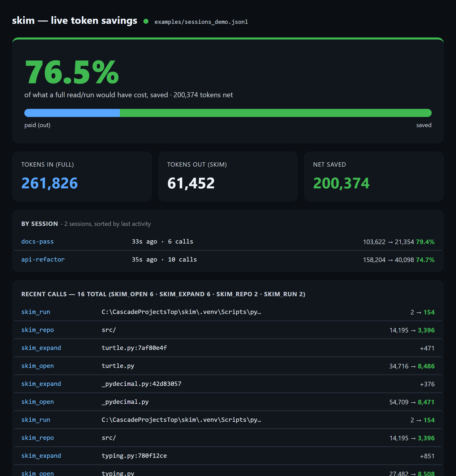456x476 pixels.
Task: Click the skim_open link in the _pydecimal.py row
Action: click(37, 402)
